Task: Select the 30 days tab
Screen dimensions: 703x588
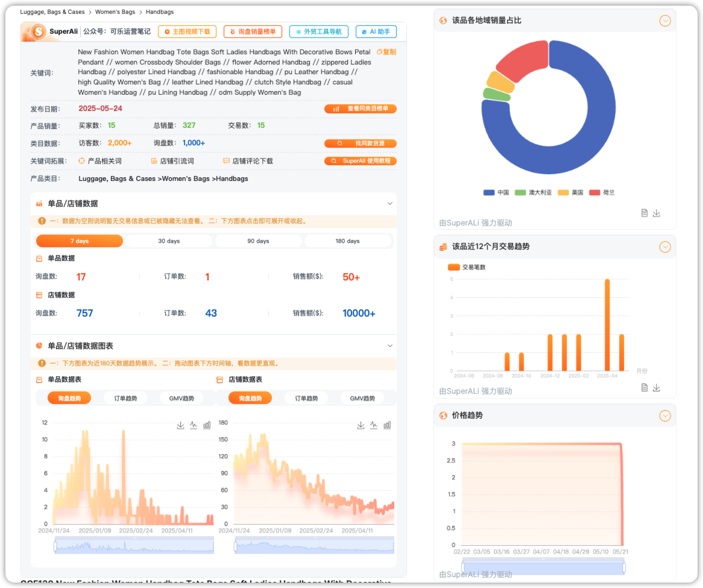Action: click(x=169, y=241)
